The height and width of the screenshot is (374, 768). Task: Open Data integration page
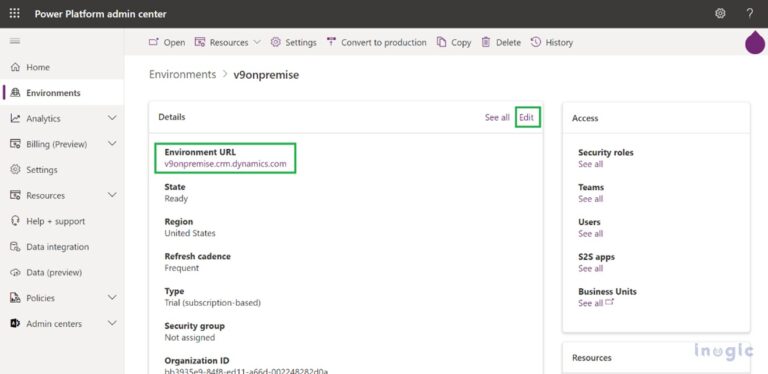click(x=58, y=247)
